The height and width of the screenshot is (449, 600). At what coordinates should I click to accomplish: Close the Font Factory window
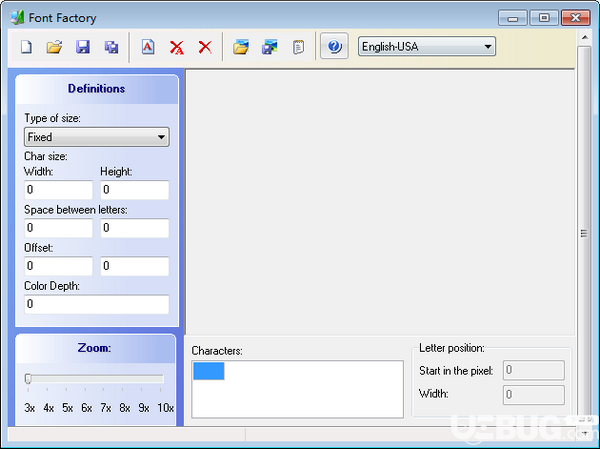[576, 18]
